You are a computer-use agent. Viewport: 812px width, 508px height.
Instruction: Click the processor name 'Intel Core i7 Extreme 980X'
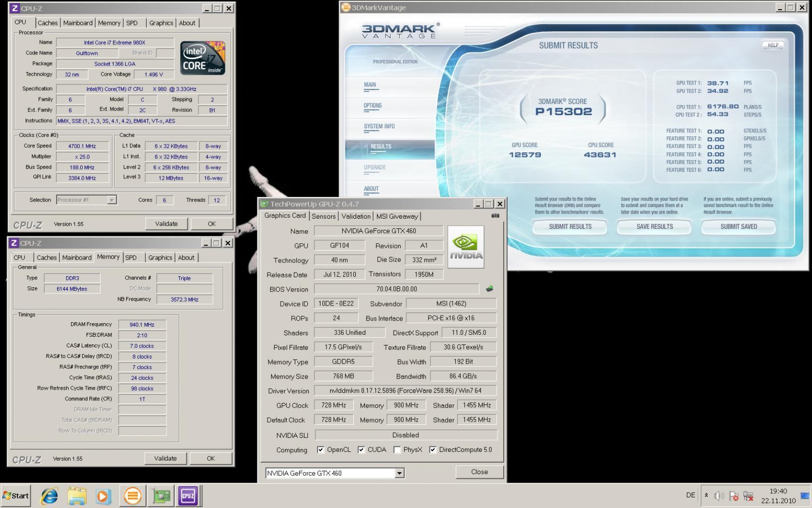coord(115,42)
